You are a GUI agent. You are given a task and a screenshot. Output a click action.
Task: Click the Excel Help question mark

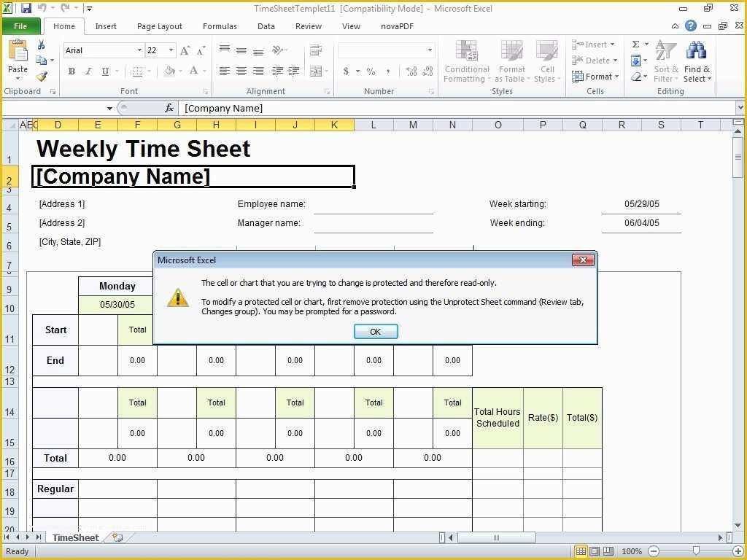point(690,26)
